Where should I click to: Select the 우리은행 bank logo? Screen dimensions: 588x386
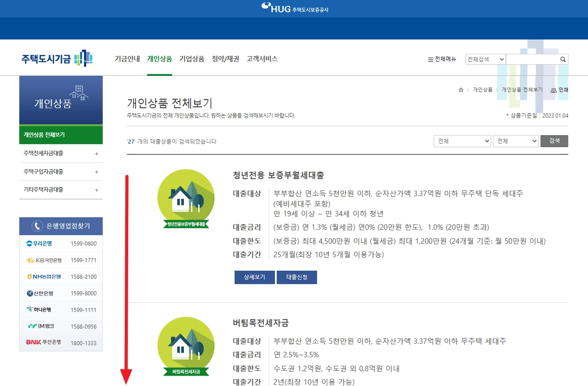tap(39, 243)
